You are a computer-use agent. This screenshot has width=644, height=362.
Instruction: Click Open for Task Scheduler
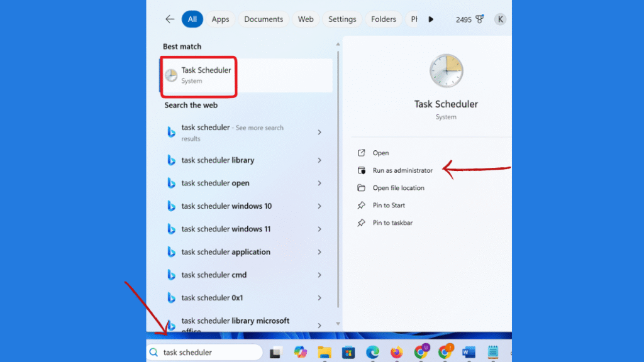[x=380, y=153]
